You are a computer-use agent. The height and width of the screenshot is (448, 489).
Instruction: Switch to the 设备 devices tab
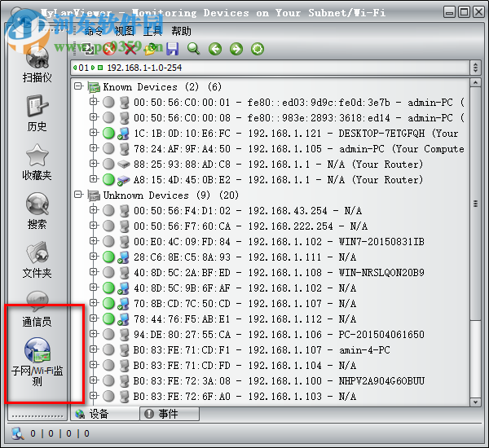(105, 414)
